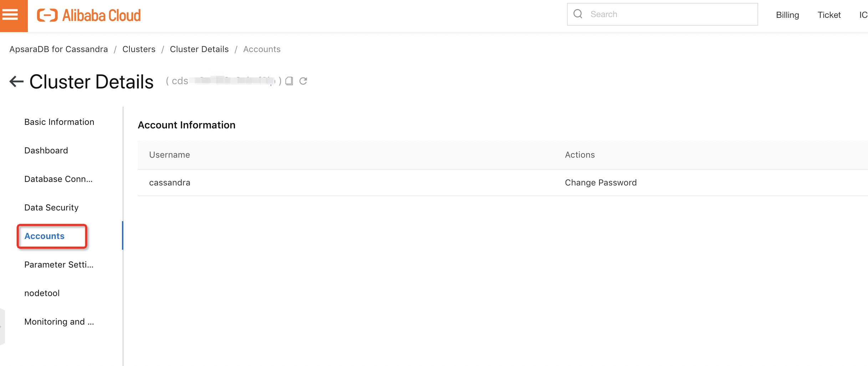This screenshot has height=366, width=868.
Task: Go to the Clusters breadcrumb link
Action: click(139, 49)
